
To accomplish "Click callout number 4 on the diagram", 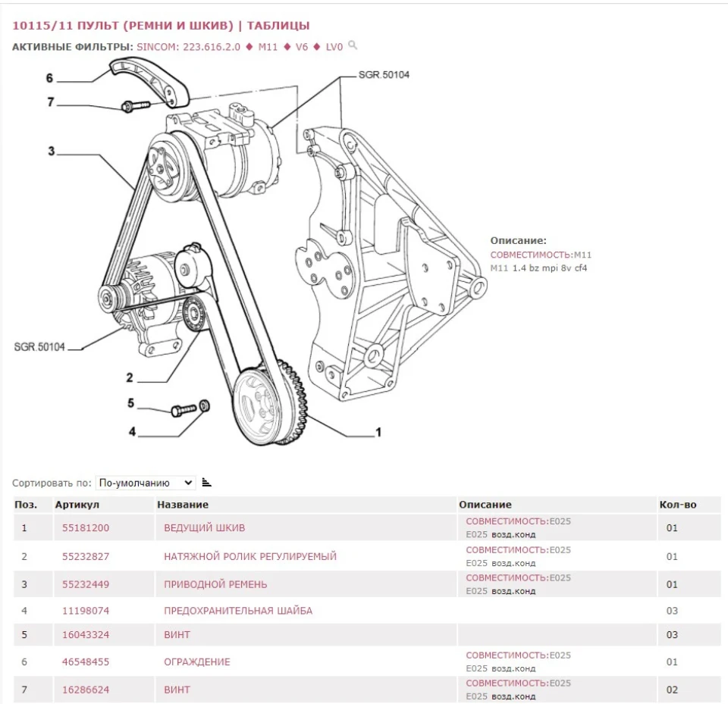I will tap(132, 432).
